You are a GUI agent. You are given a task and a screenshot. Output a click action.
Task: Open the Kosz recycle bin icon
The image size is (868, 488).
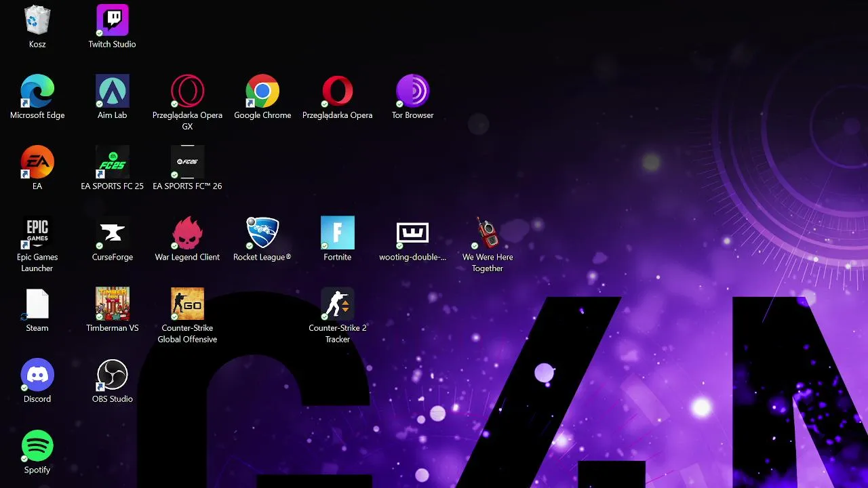(x=37, y=20)
